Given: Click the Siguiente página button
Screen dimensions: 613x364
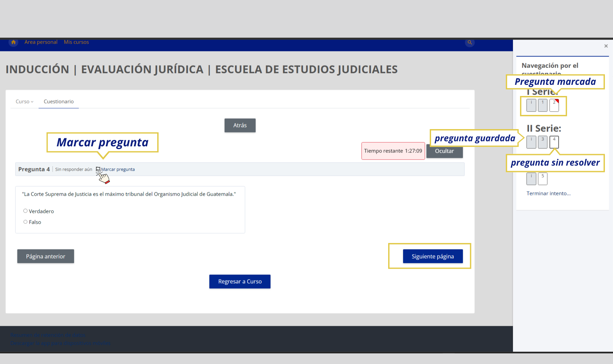Looking at the screenshot, I should (x=433, y=256).
